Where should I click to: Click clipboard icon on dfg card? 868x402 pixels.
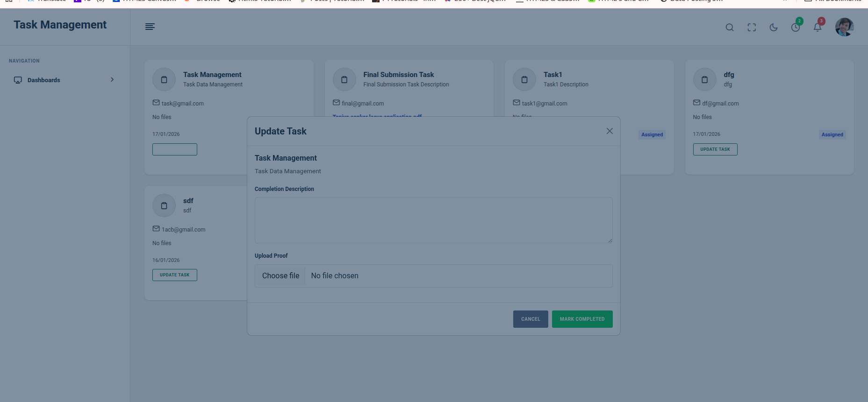coord(704,80)
